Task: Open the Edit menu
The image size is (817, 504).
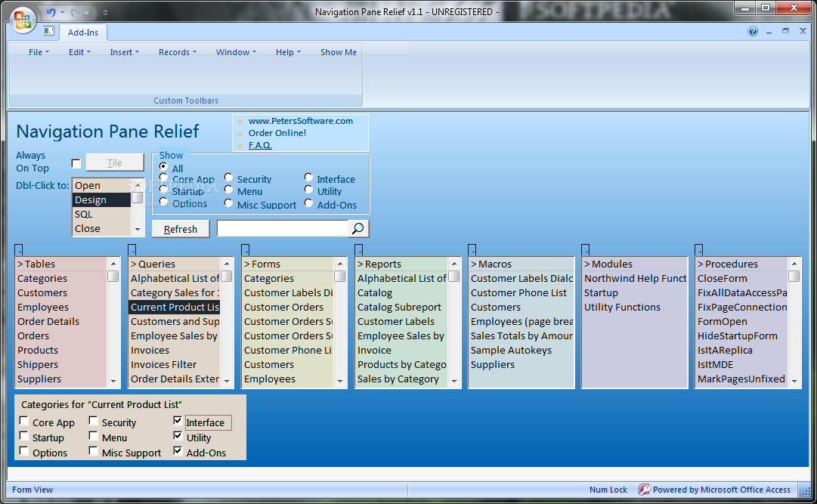Action: click(79, 52)
